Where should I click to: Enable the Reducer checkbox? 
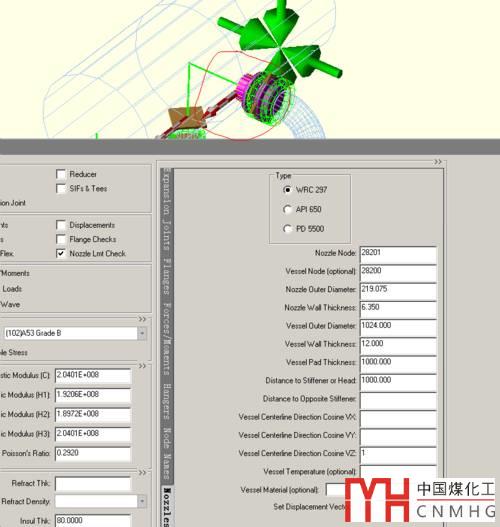point(61,174)
